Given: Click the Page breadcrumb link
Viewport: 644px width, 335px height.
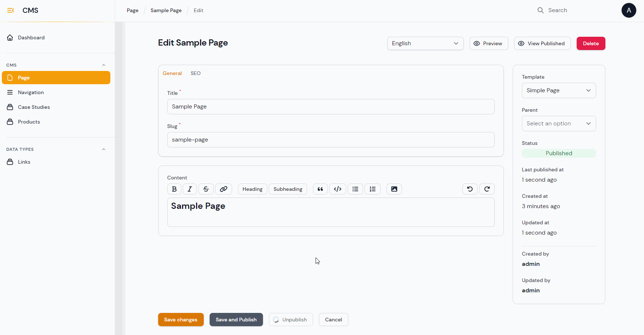Looking at the screenshot, I should pos(133,10).
